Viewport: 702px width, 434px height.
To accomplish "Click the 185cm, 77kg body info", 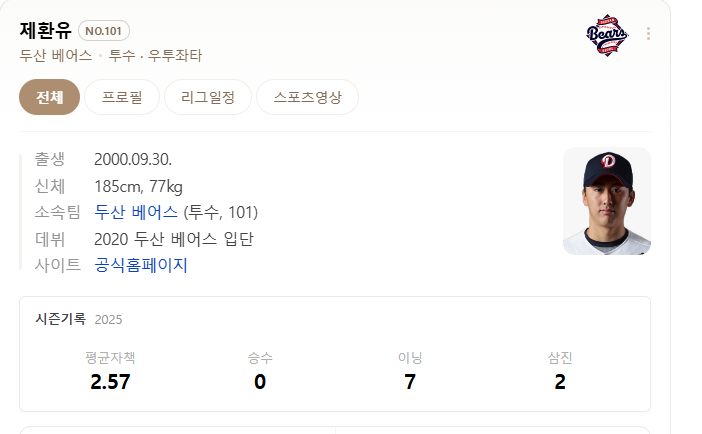I will point(138,186).
